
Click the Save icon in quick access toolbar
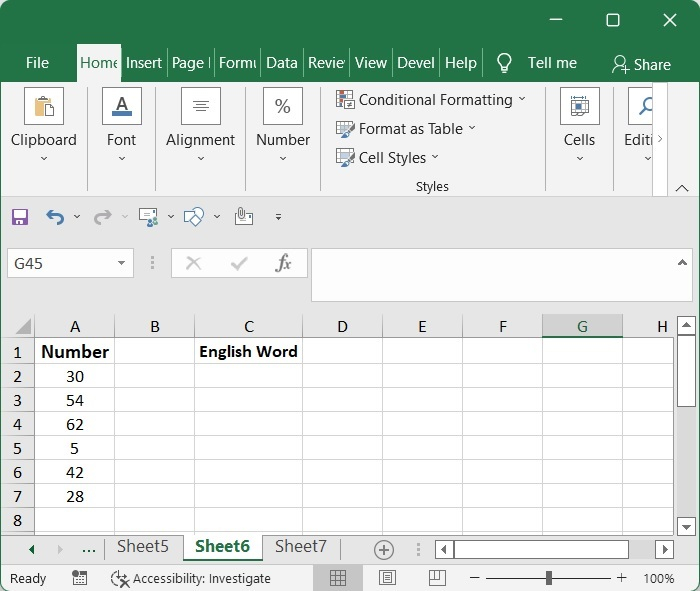pyautogui.click(x=20, y=216)
